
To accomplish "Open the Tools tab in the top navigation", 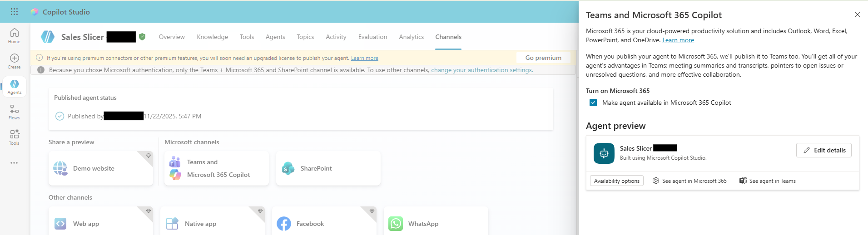I will 247,37.
